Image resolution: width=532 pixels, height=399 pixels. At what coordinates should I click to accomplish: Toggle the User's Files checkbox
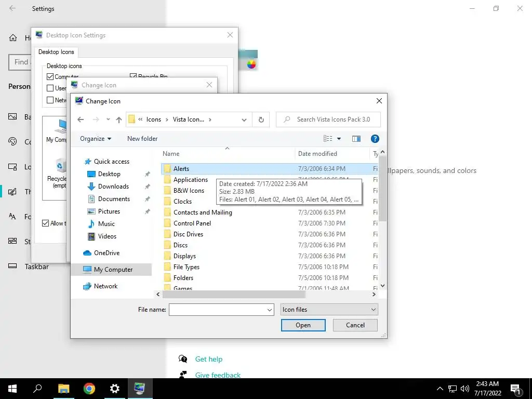click(50, 88)
